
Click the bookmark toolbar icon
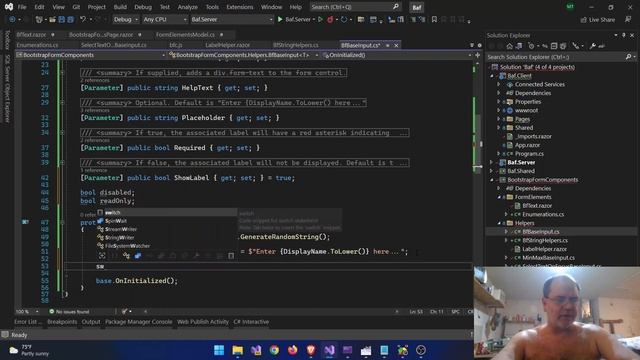tap(434, 19)
